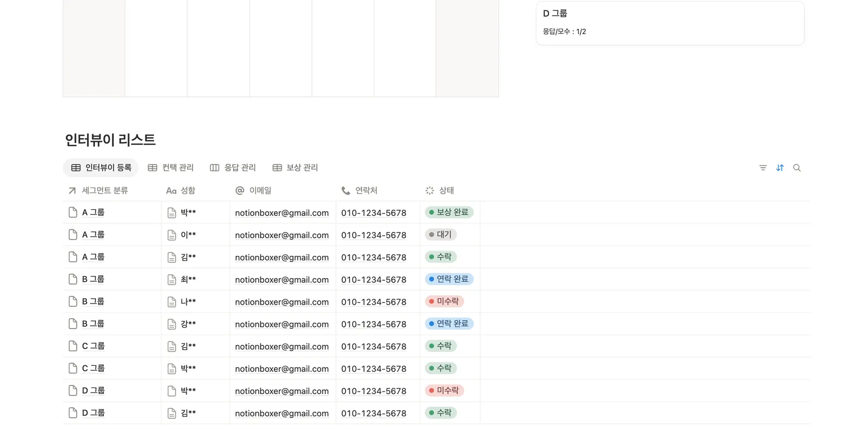The width and height of the screenshot is (868, 432).
Task: Click the 연락 완료 status in the 강** row
Action: pos(449,324)
